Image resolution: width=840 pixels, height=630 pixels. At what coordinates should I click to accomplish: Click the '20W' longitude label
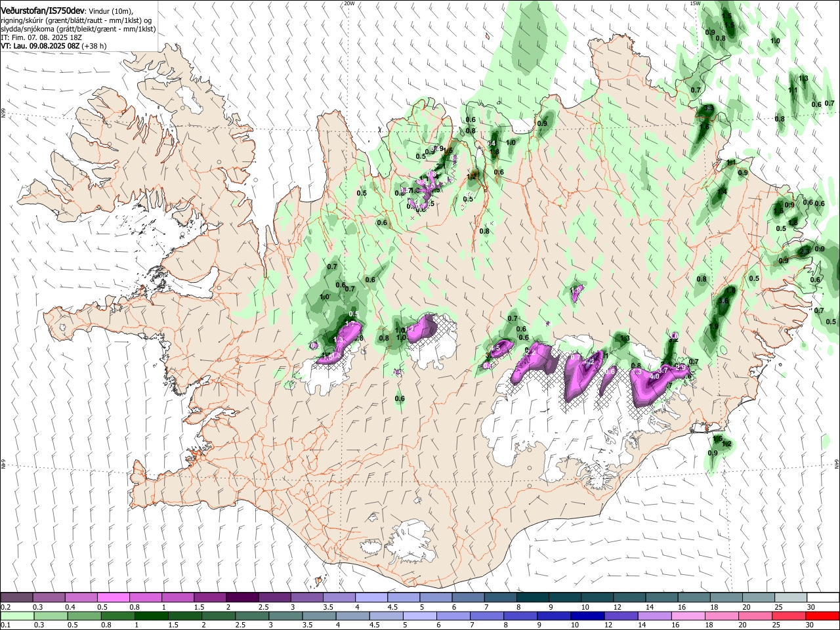click(x=349, y=3)
